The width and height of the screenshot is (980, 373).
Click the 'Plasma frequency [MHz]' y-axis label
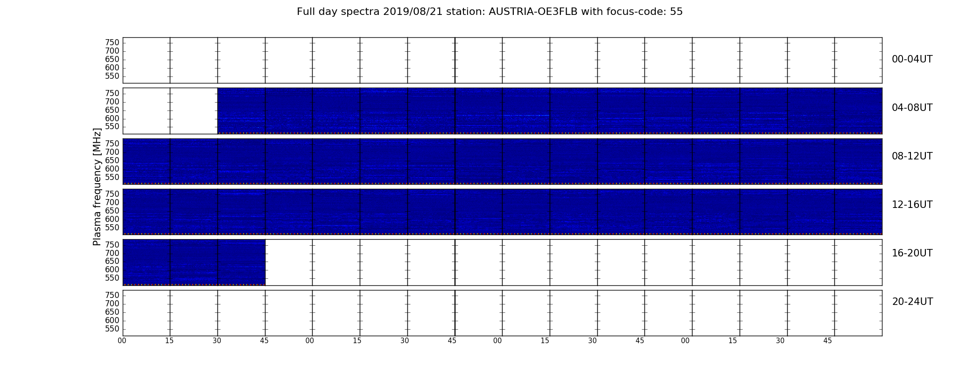(x=97, y=186)
